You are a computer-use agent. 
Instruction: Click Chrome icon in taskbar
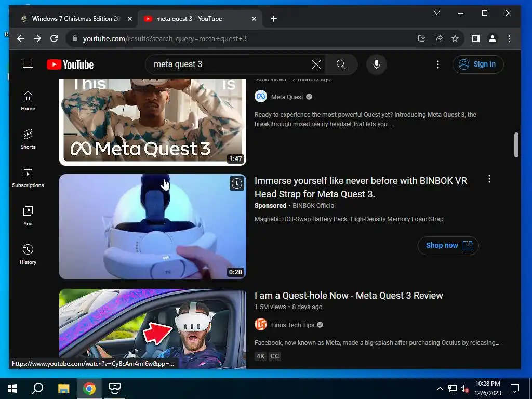[x=89, y=389]
